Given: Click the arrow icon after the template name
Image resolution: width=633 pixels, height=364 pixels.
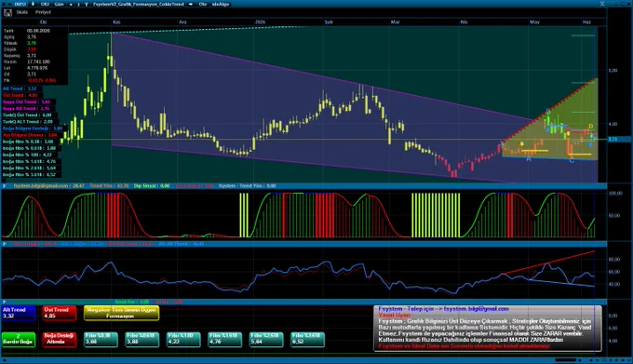Looking at the screenshot, I should 191,4.
